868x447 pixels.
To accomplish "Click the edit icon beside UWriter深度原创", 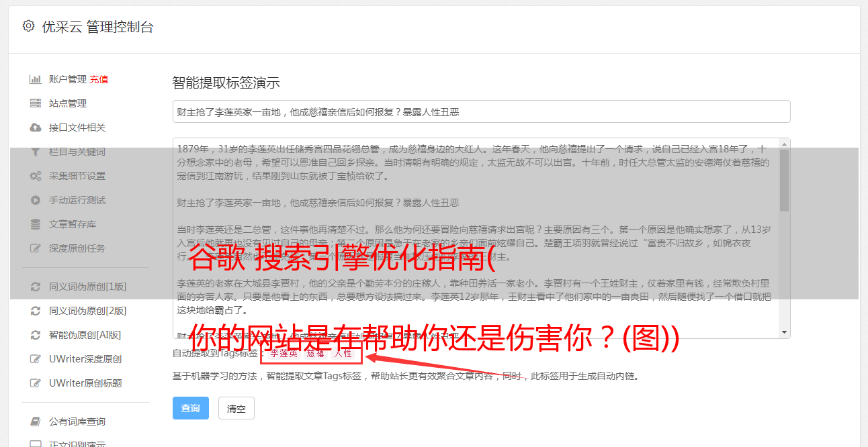I will [x=36, y=359].
